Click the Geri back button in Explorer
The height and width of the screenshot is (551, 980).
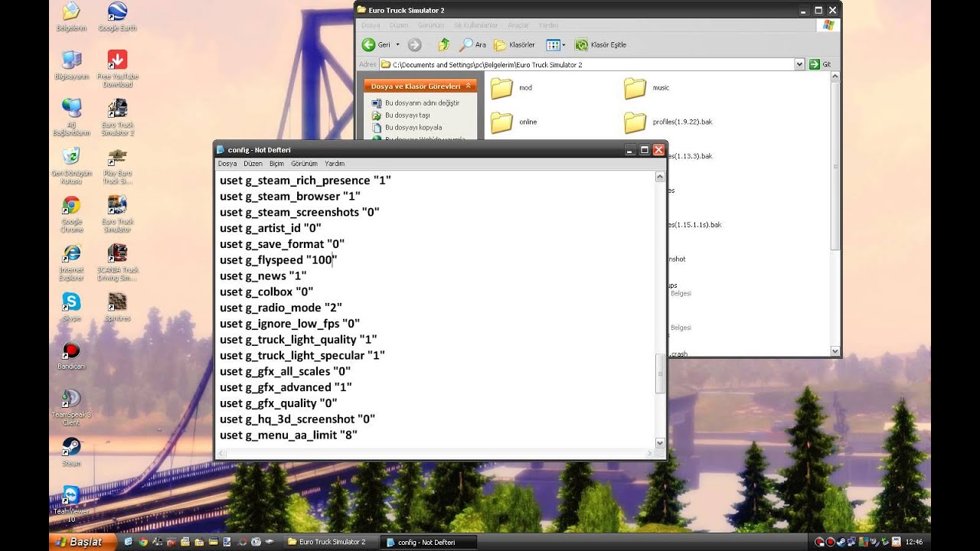[x=377, y=44]
